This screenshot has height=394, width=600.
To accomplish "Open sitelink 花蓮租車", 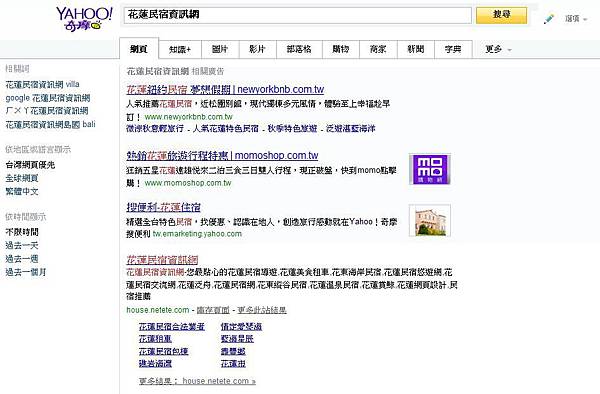I will click(x=155, y=339).
